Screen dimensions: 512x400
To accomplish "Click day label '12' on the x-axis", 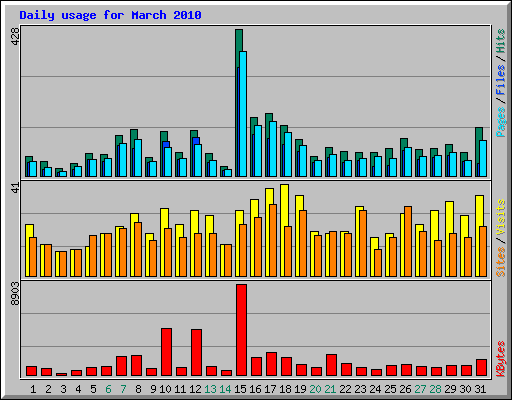I will point(195,389).
